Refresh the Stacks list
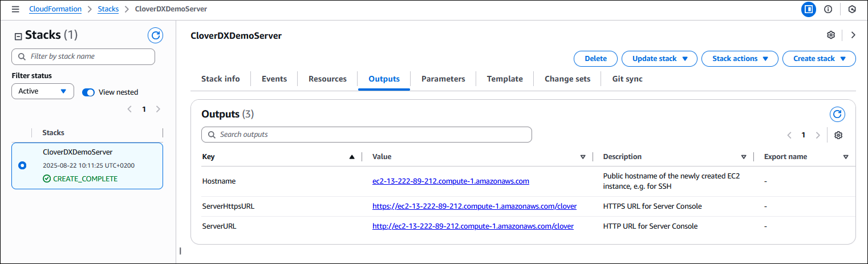 pyautogui.click(x=155, y=35)
